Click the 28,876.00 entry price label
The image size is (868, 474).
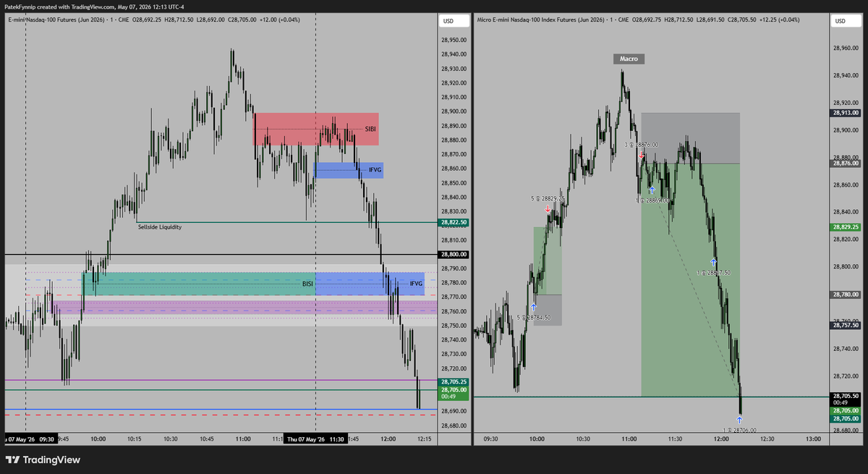point(846,164)
